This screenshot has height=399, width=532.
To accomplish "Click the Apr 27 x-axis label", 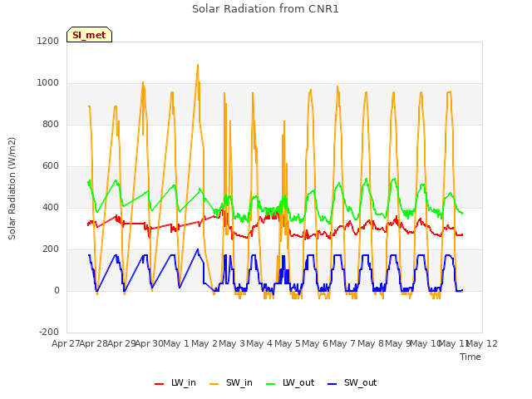I will (66, 343).
